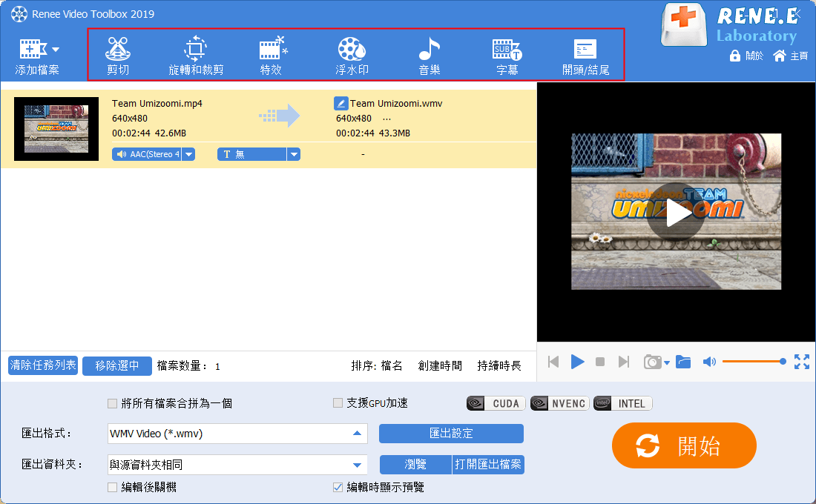Expand the subtitle T 無 dropdown
The height and width of the screenshot is (504, 816).
(x=294, y=154)
